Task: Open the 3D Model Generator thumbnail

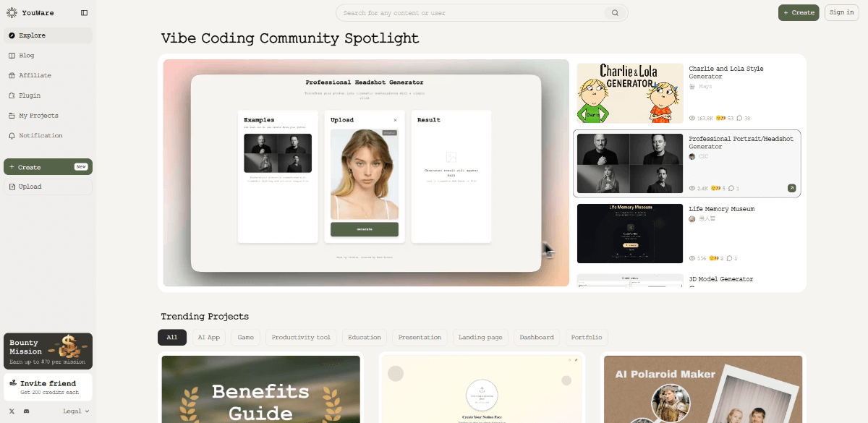Action: [x=630, y=281]
